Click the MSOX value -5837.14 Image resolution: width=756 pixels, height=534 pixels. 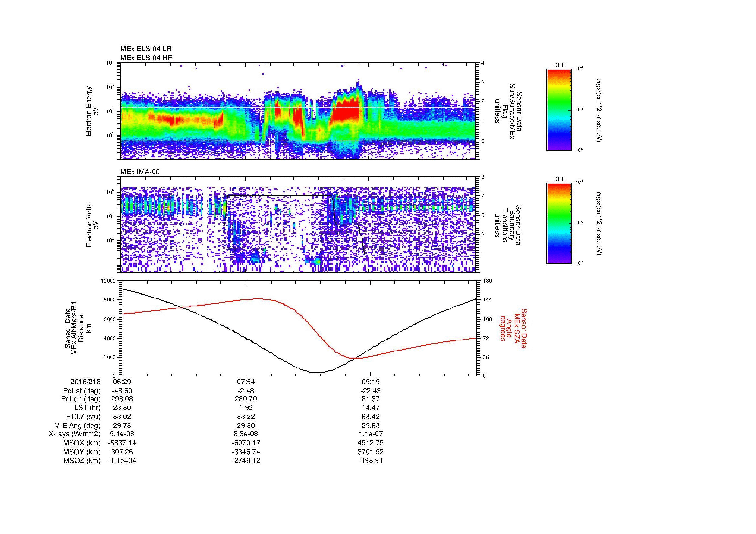coord(122,443)
